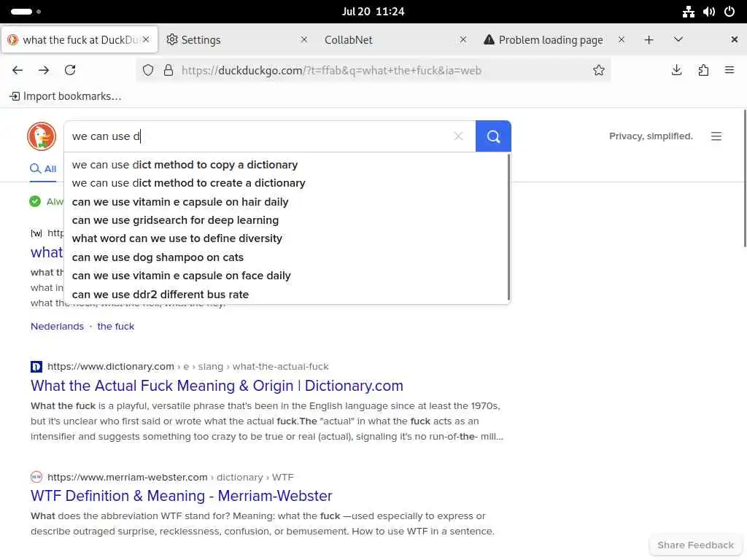Choose suggestion vitamin e capsule on face daily
747x560 pixels.
point(287,276)
